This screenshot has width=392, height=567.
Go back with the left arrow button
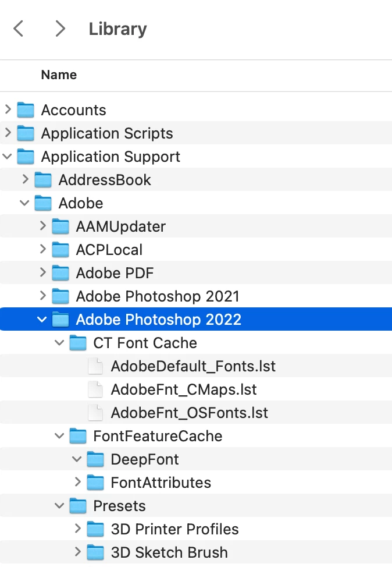[18, 29]
